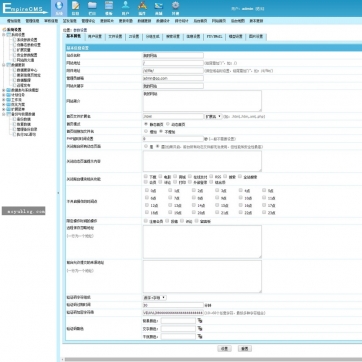Tick the 电影 checkbox
The image size is (362, 362).
tap(160, 176)
